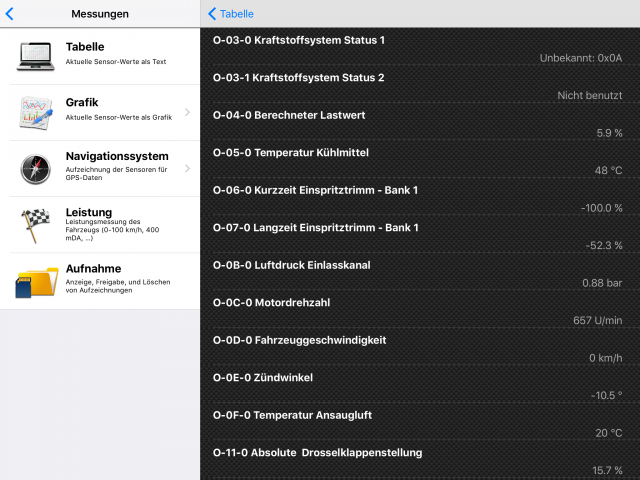Image resolution: width=640 pixels, height=480 pixels.
Task: Click the Messungen title
Action: pos(100,14)
